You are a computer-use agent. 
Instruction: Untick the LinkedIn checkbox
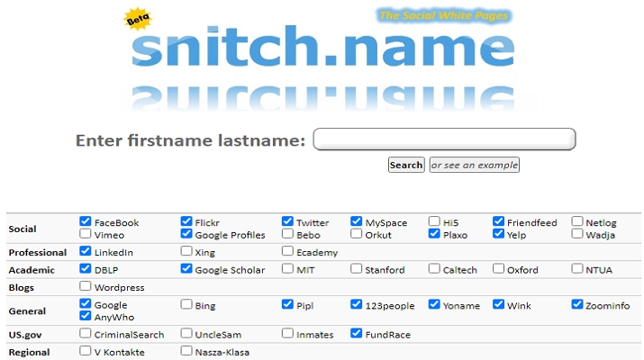pyautogui.click(x=86, y=251)
